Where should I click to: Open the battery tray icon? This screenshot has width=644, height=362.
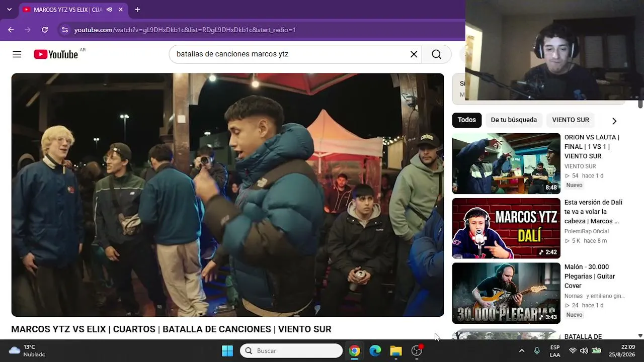pyautogui.click(x=596, y=351)
